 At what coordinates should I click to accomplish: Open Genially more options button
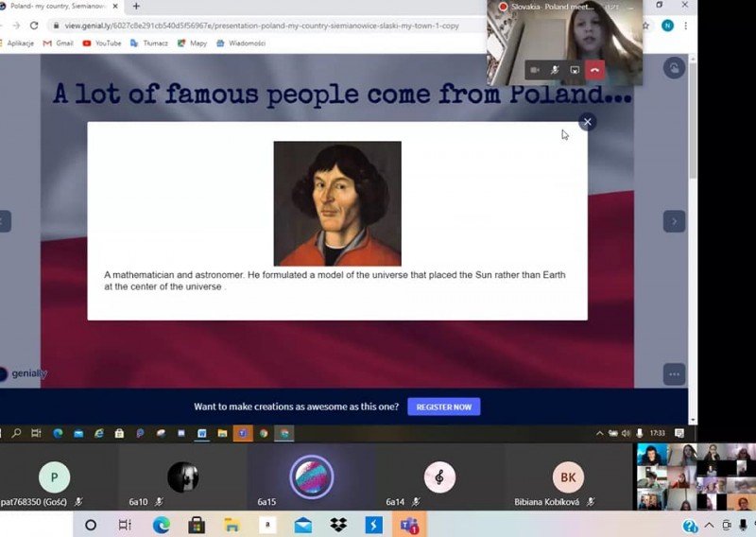coord(674,374)
